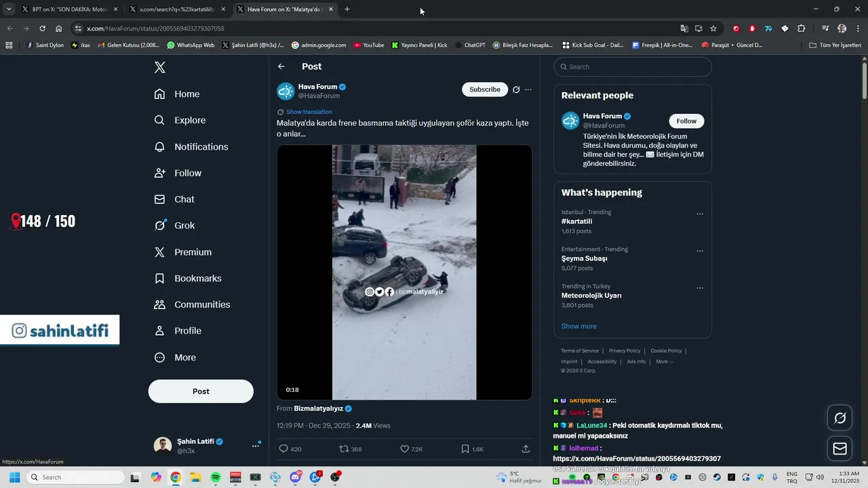This screenshot has height=488, width=868.
Task: Open the YouTube bookmark
Action: click(369, 45)
